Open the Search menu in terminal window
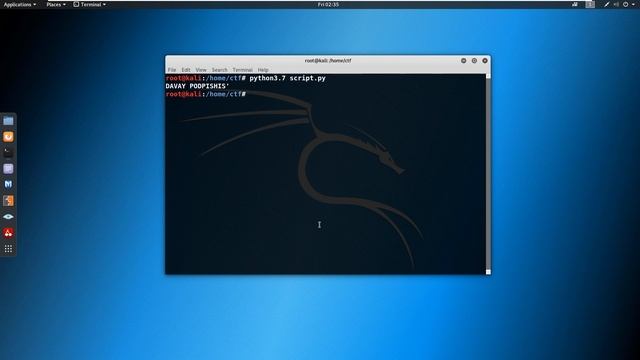Image resolution: width=640 pixels, height=360 pixels. tap(219, 70)
